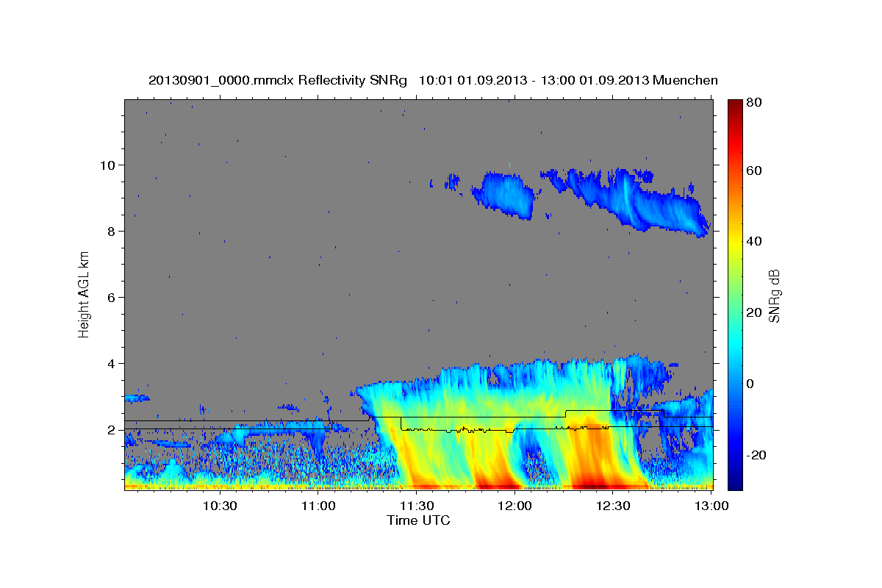The height and width of the screenshot is (588, 882).
Task: Click the 12:30 time tick label
Action: pos(613,506)
